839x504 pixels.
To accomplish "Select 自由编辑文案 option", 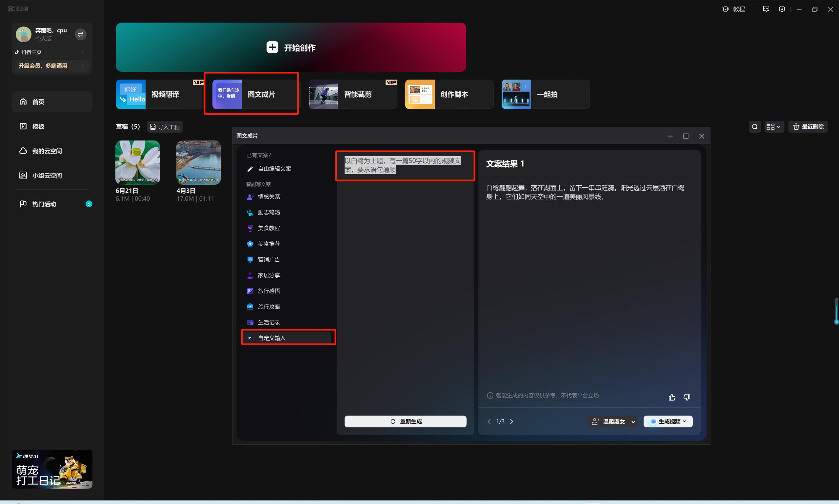I will [x=274, y=169].
